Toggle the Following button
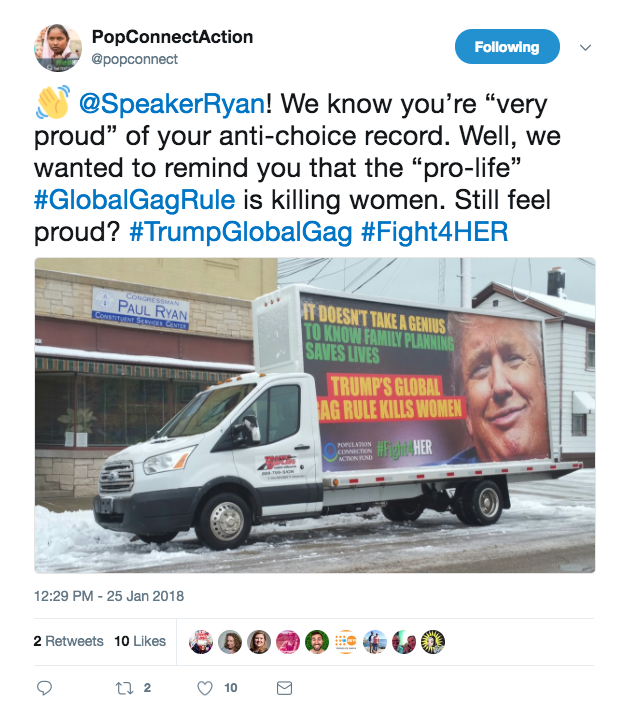627x717 pixels. 507,47
